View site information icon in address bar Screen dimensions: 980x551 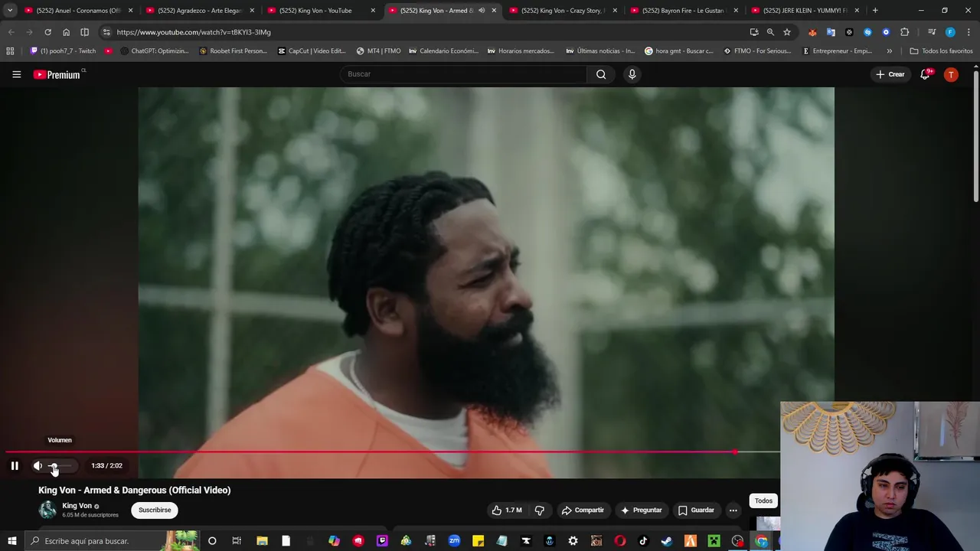tap(106, 32)
